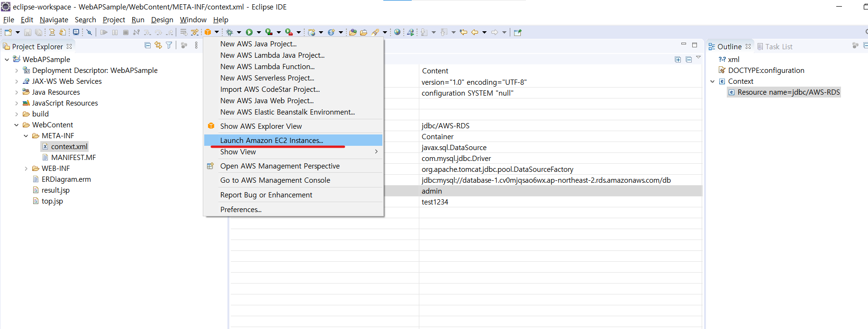Image resolution: width=868 pixels, height=329 pixels.
Task: Expand Deployment Descriptor: WebAPSample
Action: click(x=17, y=71)
